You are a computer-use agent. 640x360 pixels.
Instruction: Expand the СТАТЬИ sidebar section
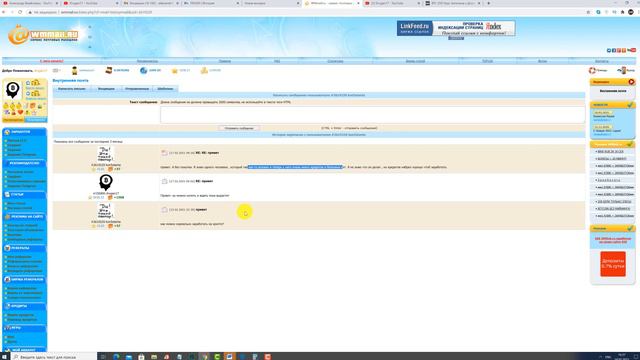coord(24,195)
